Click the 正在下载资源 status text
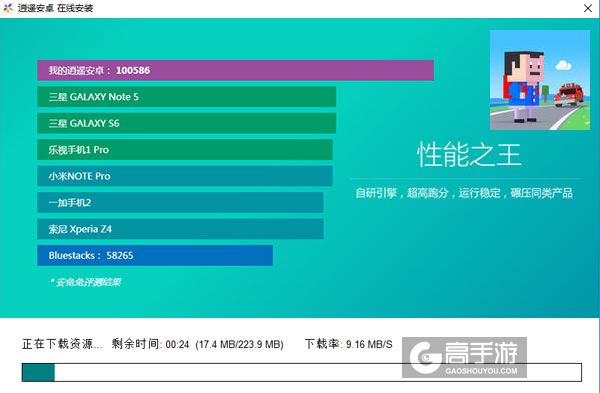This screenshot has height=393, width=600. [62, 344]
